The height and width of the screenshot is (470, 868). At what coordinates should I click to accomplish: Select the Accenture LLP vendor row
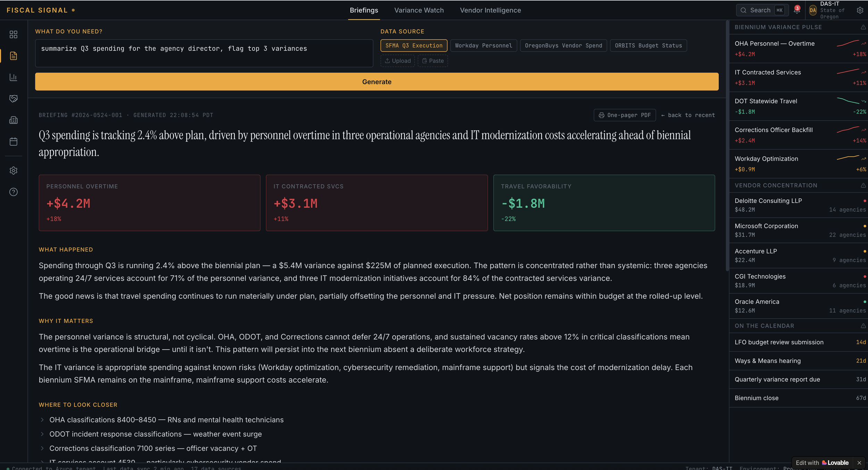pyautogui.click(x=799, y=255)
